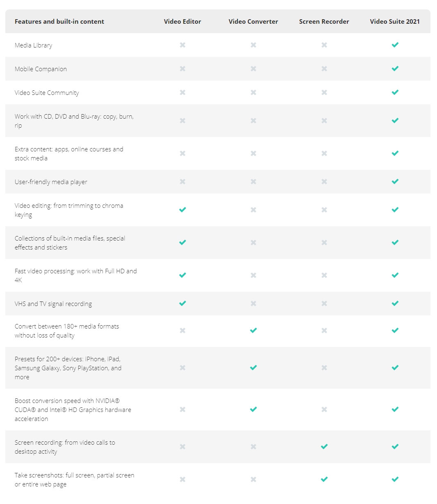Click Video Converter checkmark for boost conversion row
The height and width of the screenshot is (504, 437).
coord(254,409)
